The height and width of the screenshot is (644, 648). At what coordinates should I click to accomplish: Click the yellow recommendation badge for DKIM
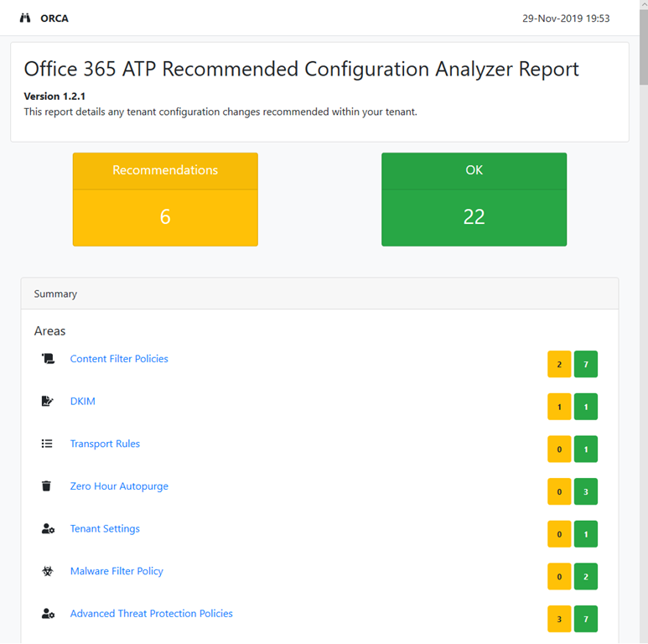click(x=559, y=407)
